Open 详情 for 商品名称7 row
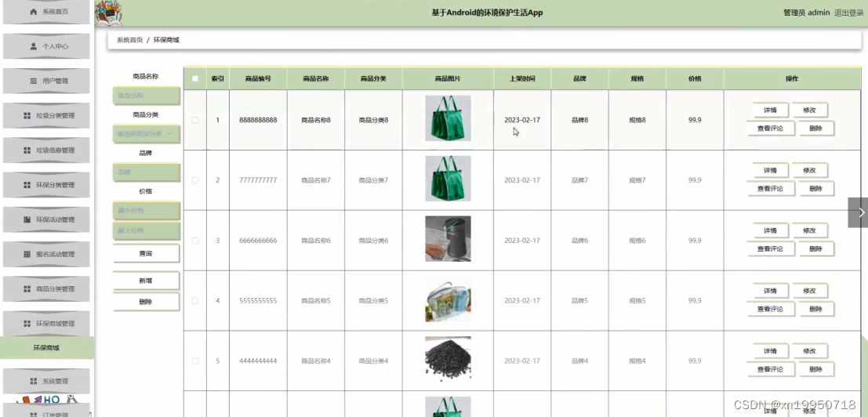This screenshot has width=868, height=417. 770,170
